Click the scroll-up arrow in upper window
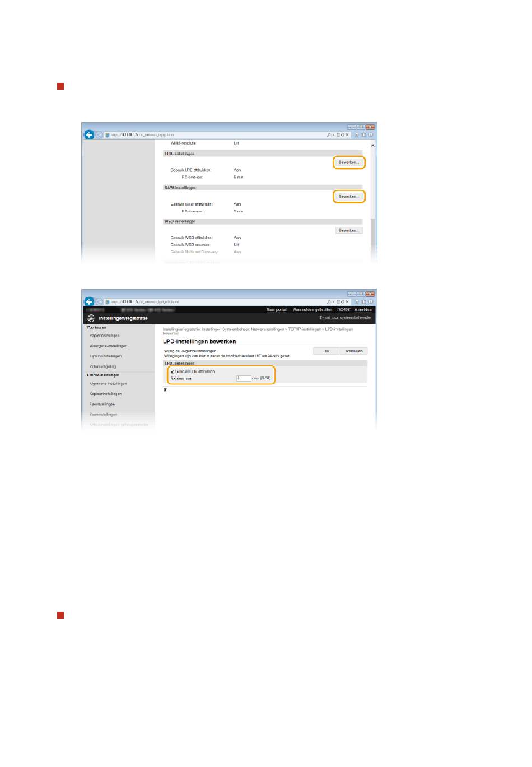Viewport: 532px width, 767px height. pos(373,145)
